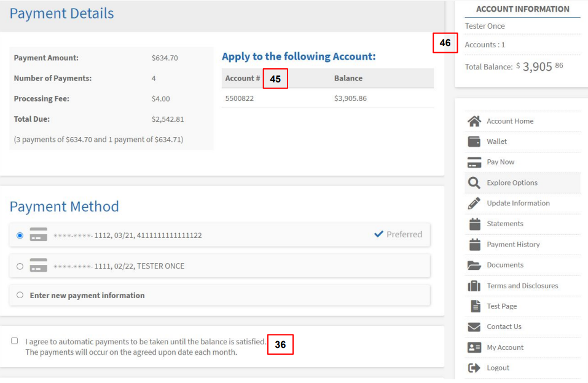Click the Account Home house icon
The height and width of the screenshot is (383, 588).
click(474, 121)
